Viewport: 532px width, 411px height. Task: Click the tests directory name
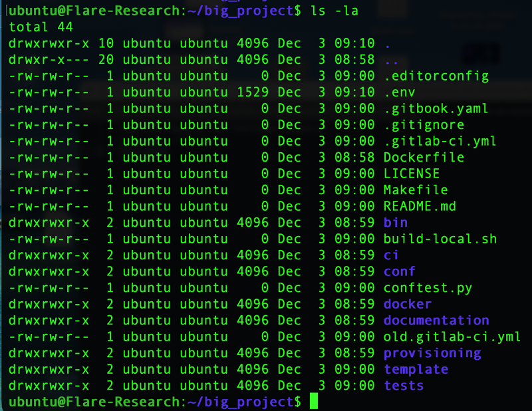point(404,386)
